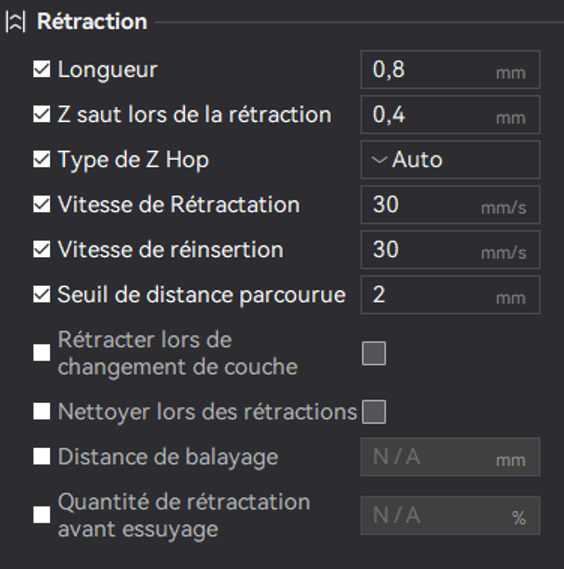Screen dimensions: 564x569
Task: Click the Z saut lors de la rétraction label
Action: [195, 115]
